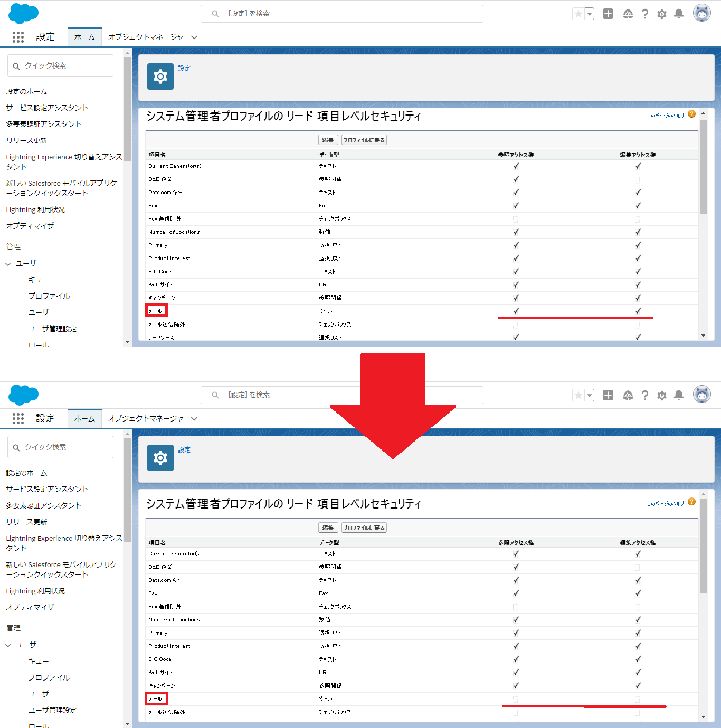
Task: Open favorites list dropdown arrow in upper header
Action: click(x=590, y=14)
